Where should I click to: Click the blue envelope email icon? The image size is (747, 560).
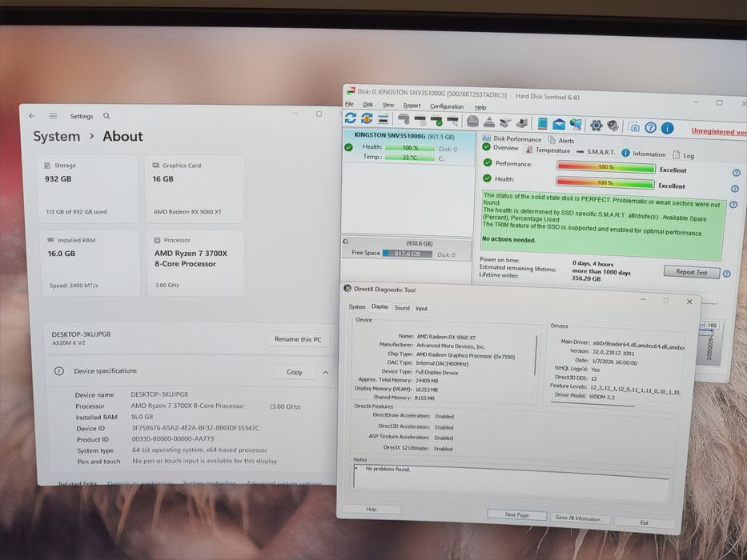tap(558, 124)
